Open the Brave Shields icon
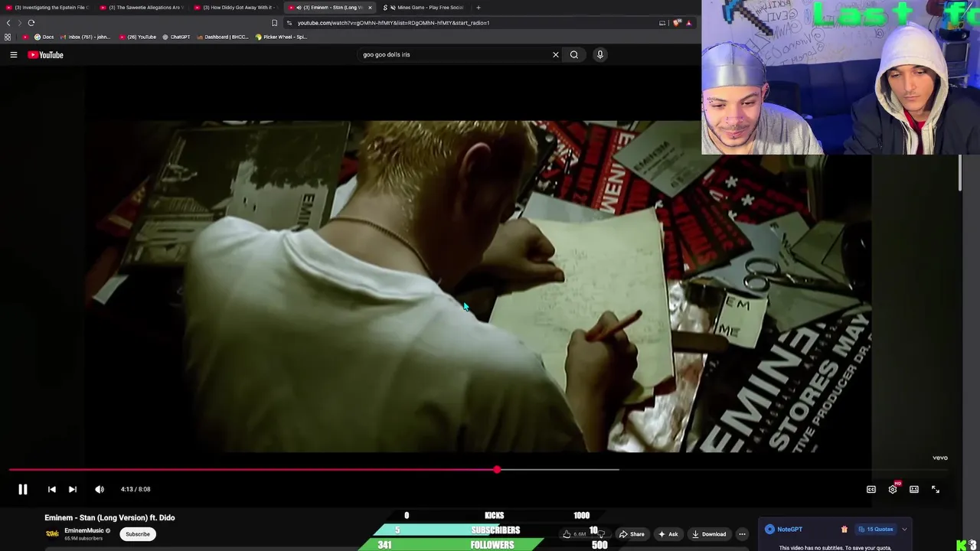 click(x=676, y=23)
